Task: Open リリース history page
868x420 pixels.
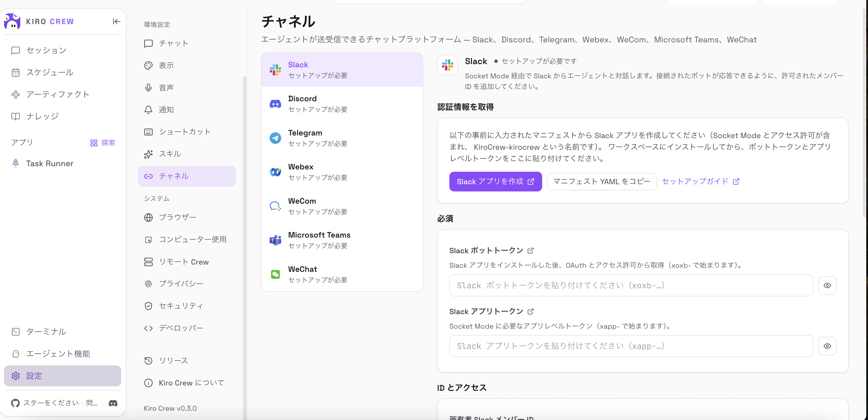Action: point(187,361)
